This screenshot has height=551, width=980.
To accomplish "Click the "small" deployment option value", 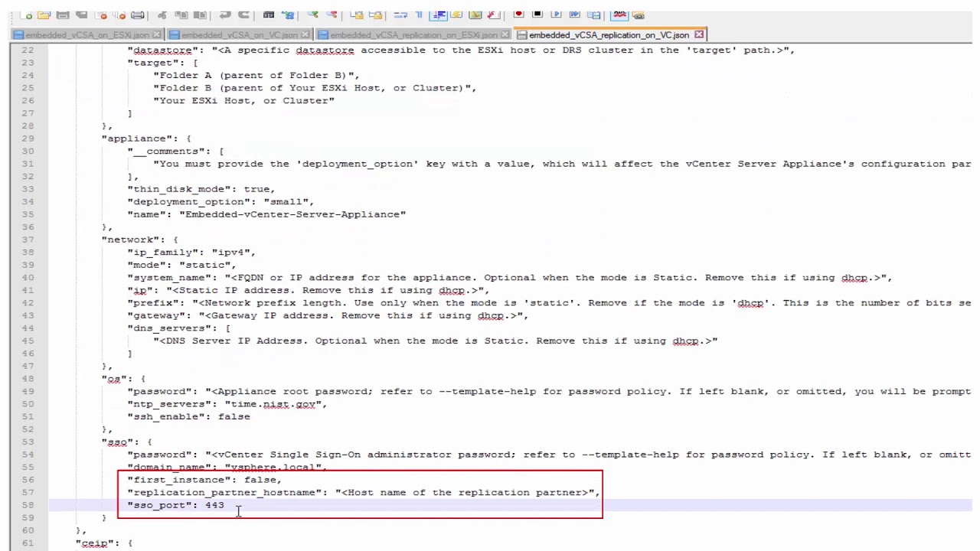I will (286, 201).
